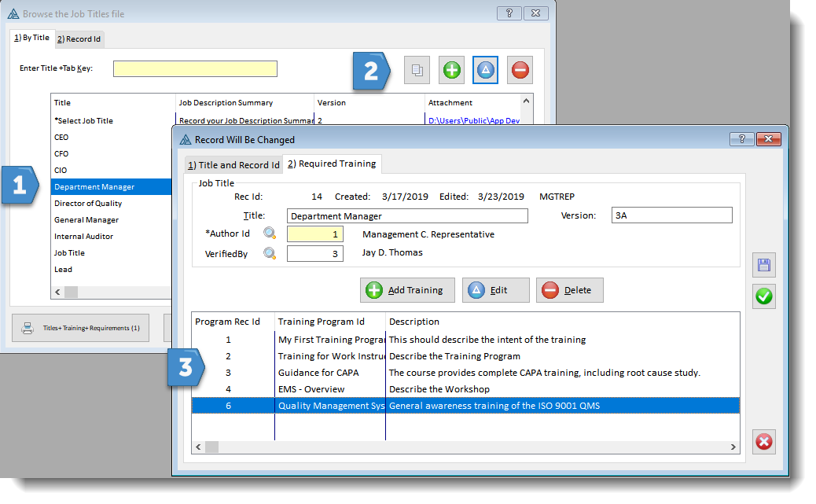This screenshot has height=504, width=816.
Task: Click the copy record icon button
Action: [x=417, y=71]
